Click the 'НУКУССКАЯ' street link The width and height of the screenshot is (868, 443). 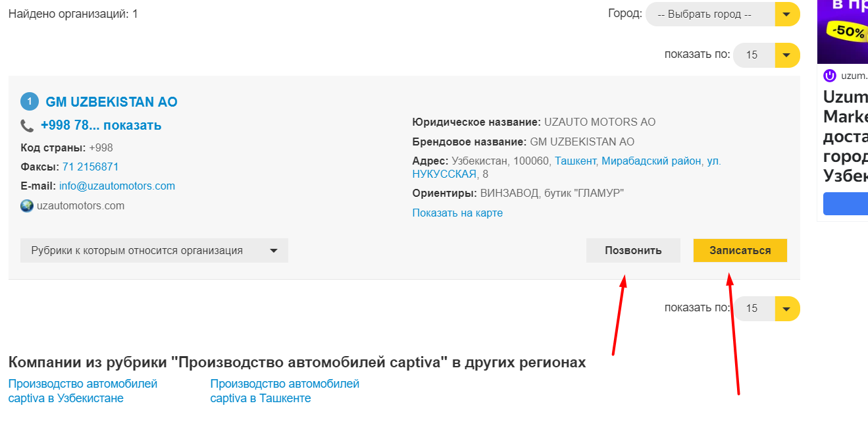click(444, 174)
